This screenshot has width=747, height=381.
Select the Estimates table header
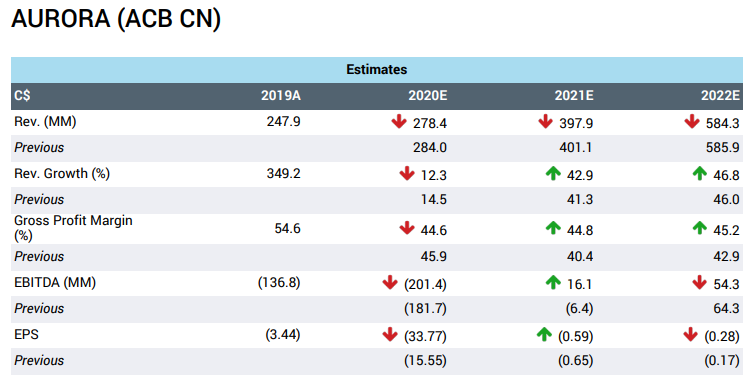[x=377, y=70]
